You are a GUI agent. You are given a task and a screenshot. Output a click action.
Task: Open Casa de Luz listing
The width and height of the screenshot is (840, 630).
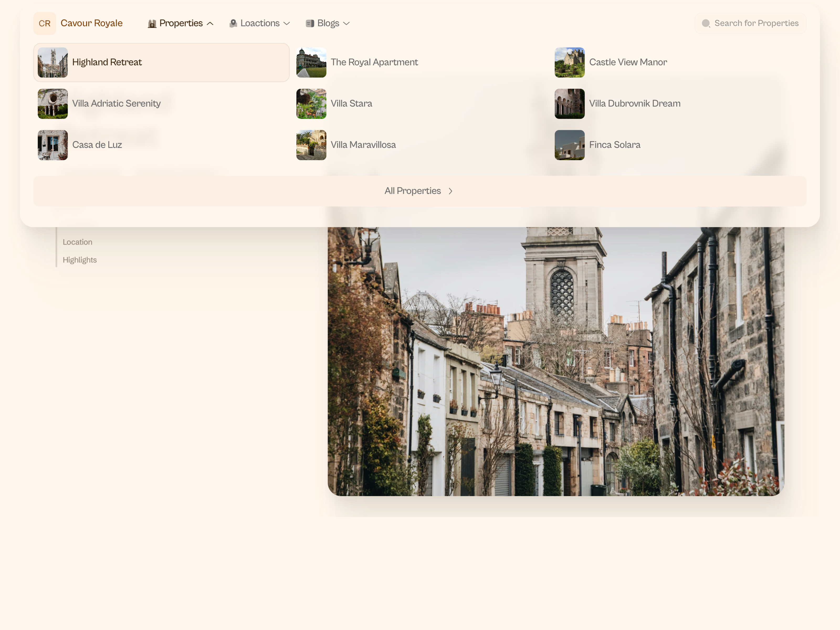tap(97, 145)
